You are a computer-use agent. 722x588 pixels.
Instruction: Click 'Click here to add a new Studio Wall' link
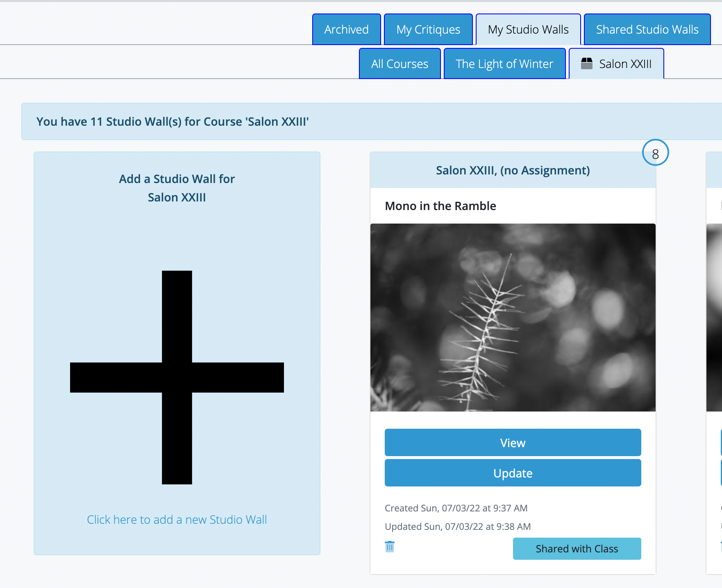point(177,520)
